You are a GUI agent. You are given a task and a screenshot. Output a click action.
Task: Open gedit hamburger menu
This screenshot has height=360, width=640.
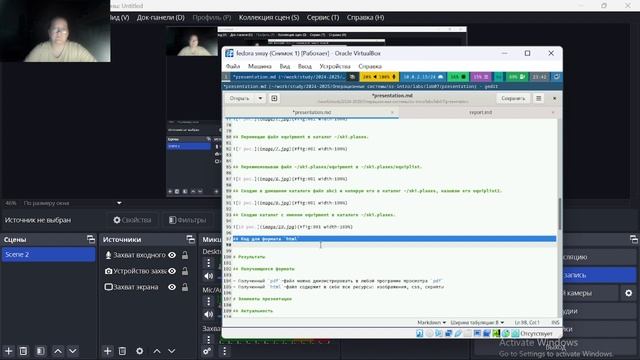coord(539,98)
